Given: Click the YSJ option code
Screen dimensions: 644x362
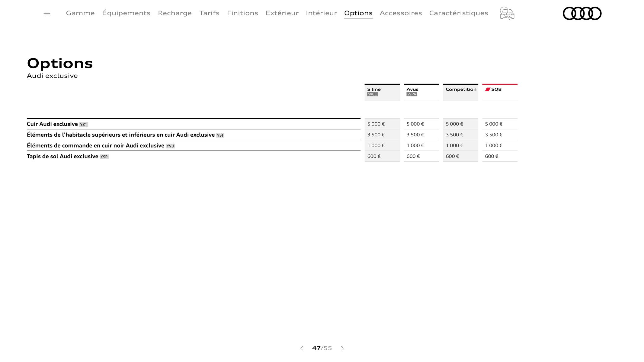Looking at the screenshot, I should pos(220,135).
